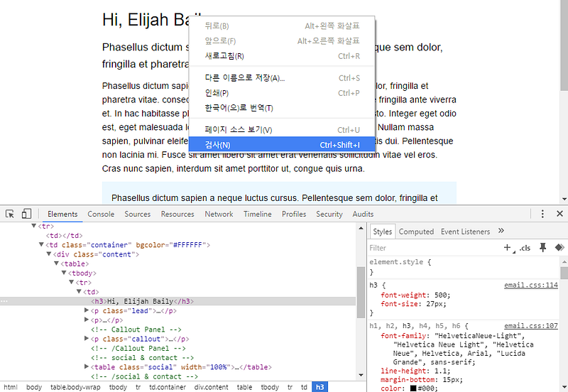Click the selected row's ellipsis gutter
568x392 pixels.
(x=4, y=301)
